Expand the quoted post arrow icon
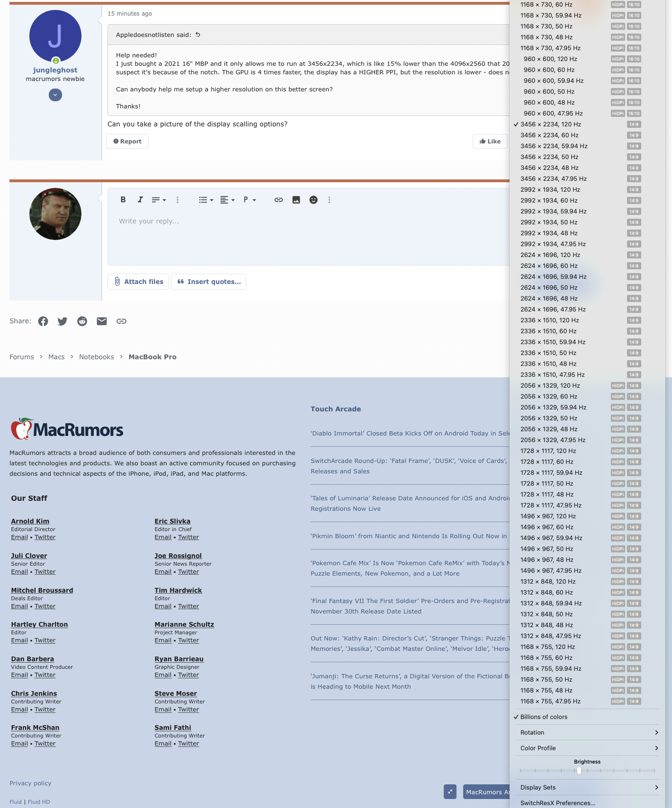This screenshot has height=808, width=672. [198, 35]
